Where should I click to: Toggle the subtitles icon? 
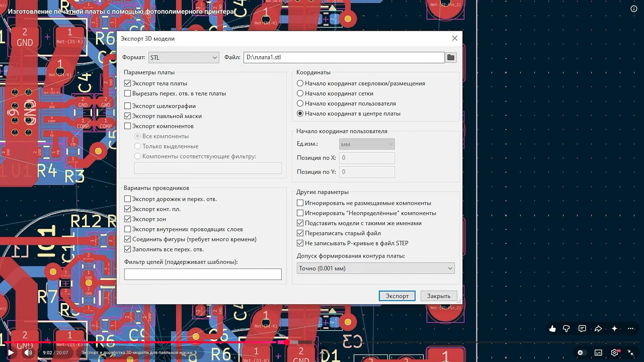coord(598,353)
